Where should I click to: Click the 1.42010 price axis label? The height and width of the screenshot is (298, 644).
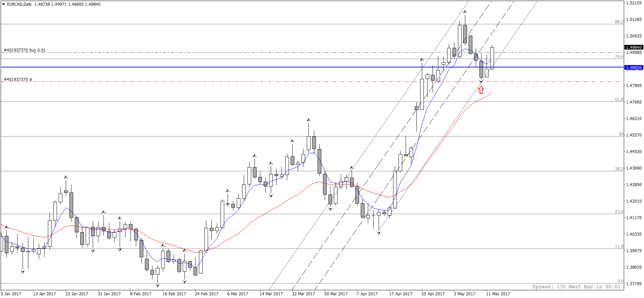point(634,201)
